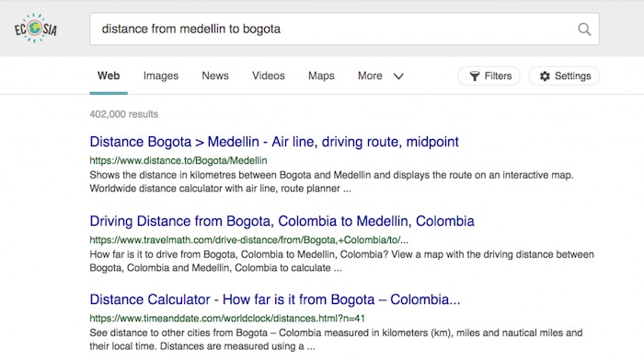
Task: Open the More search categories menu
Action: coord(380,76)
